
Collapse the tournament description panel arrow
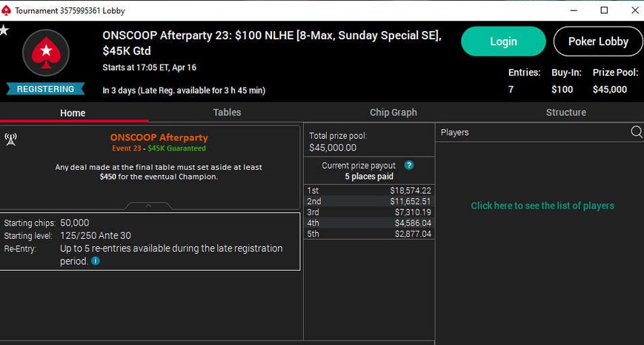[149, 206]
